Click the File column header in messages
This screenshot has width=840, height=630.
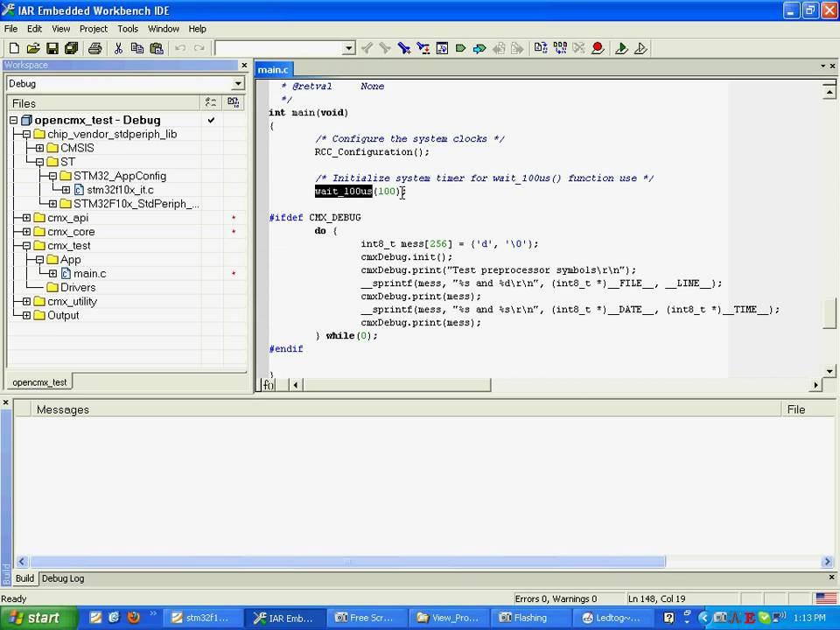pyautogui.click(x=808, y=409)
